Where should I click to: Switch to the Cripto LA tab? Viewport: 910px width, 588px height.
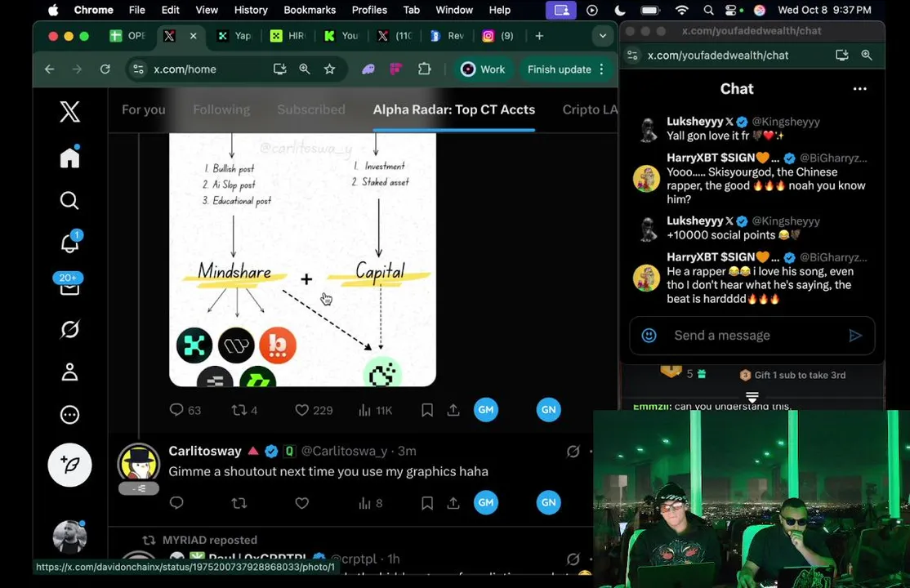[590, 109]
